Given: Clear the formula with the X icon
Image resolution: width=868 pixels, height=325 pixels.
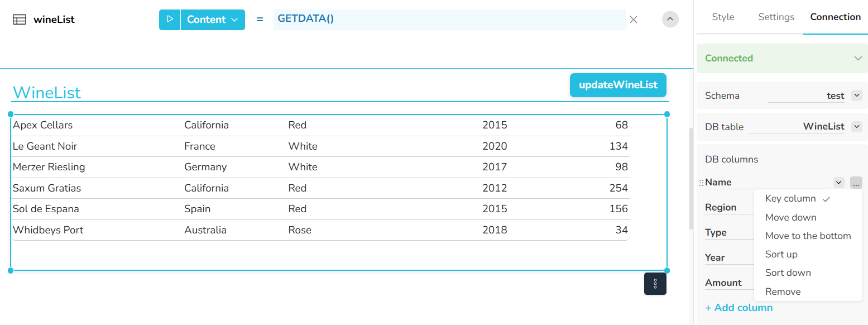Looking at the screenshot, I should pyautogui.click(x=634, y=20).
